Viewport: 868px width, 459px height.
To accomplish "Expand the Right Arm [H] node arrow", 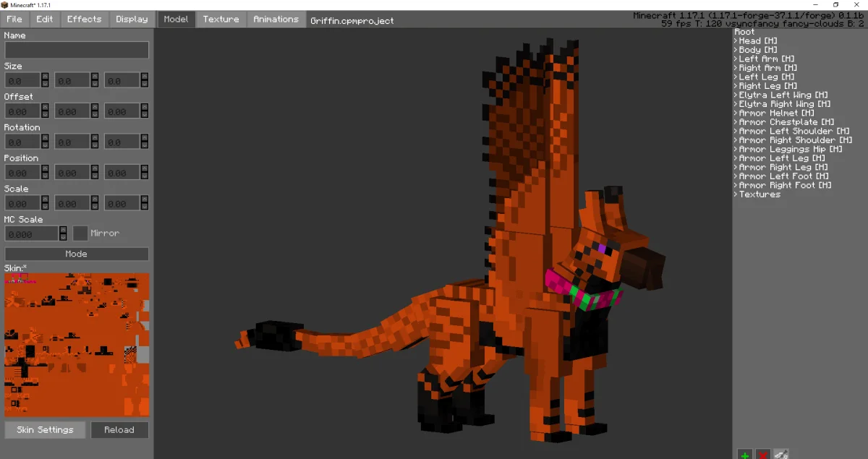I will click(x=736, y=68).
